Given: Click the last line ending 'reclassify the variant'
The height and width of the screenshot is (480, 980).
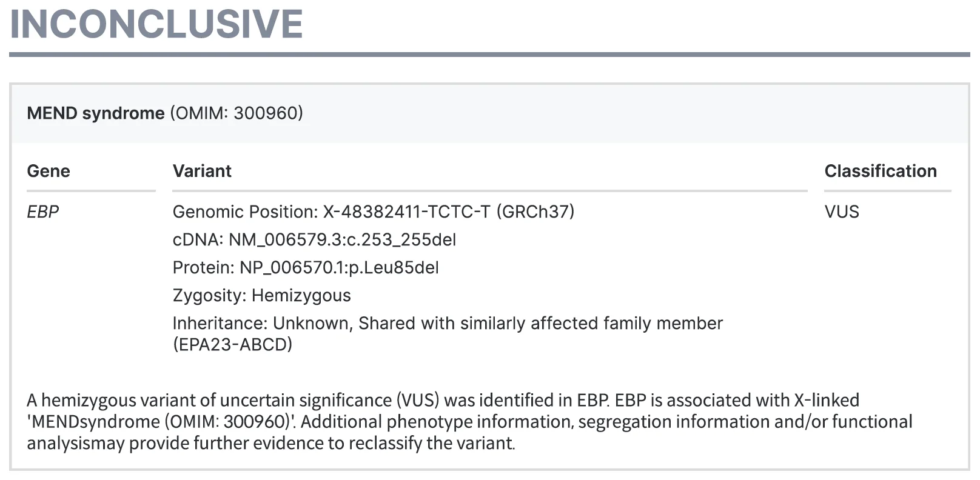Looking at the screenshot, I should coord(270,444).
